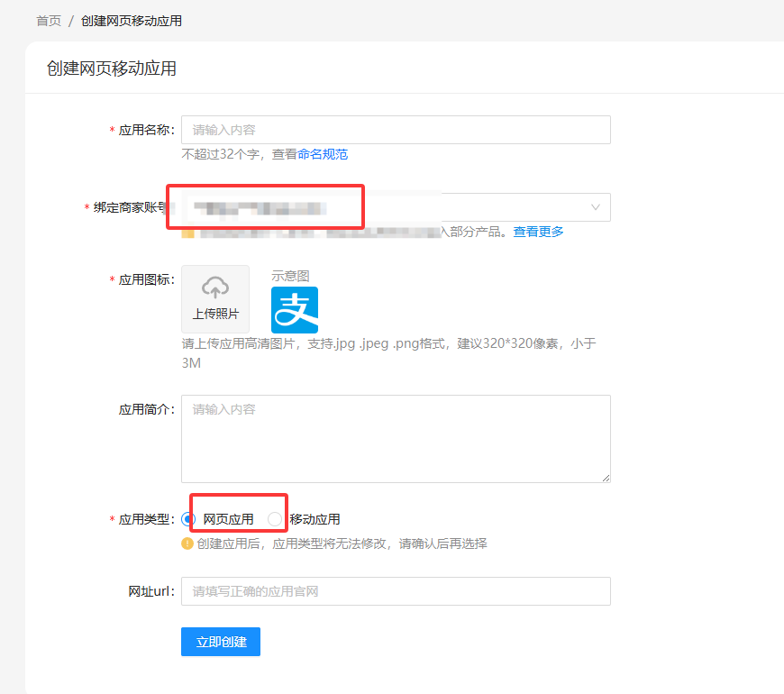Click the 网址url input field
Viewport: 784px width, 694px height.
pos(395,590)
